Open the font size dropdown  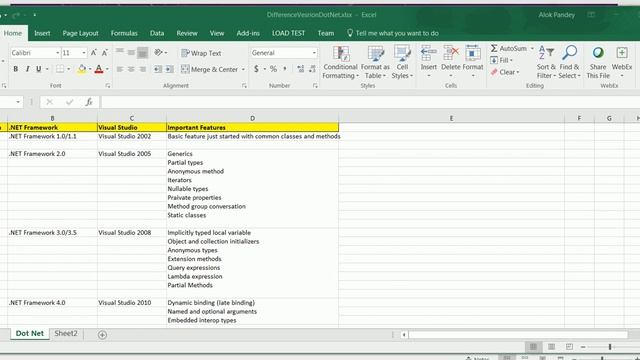[x=84, y=53]
